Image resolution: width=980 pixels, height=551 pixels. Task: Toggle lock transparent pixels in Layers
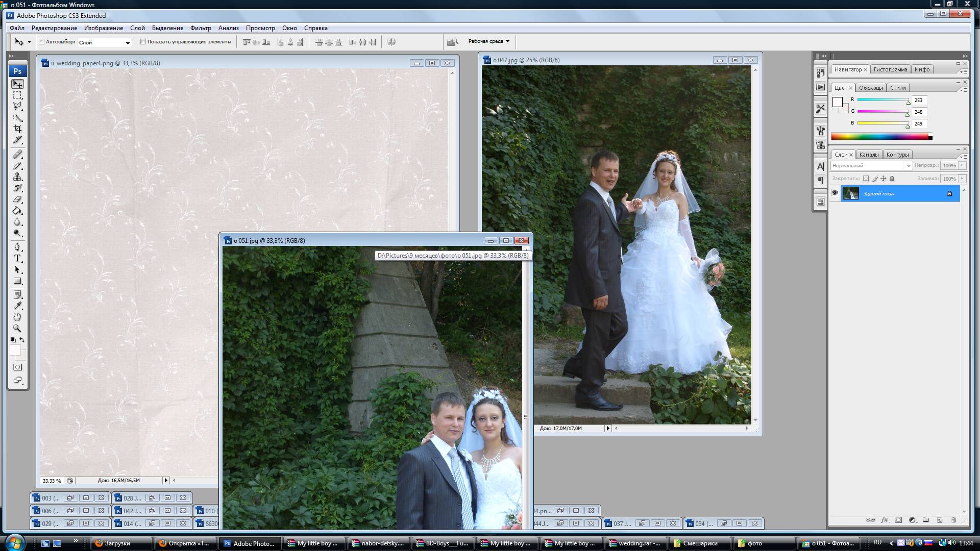(866, 179)
